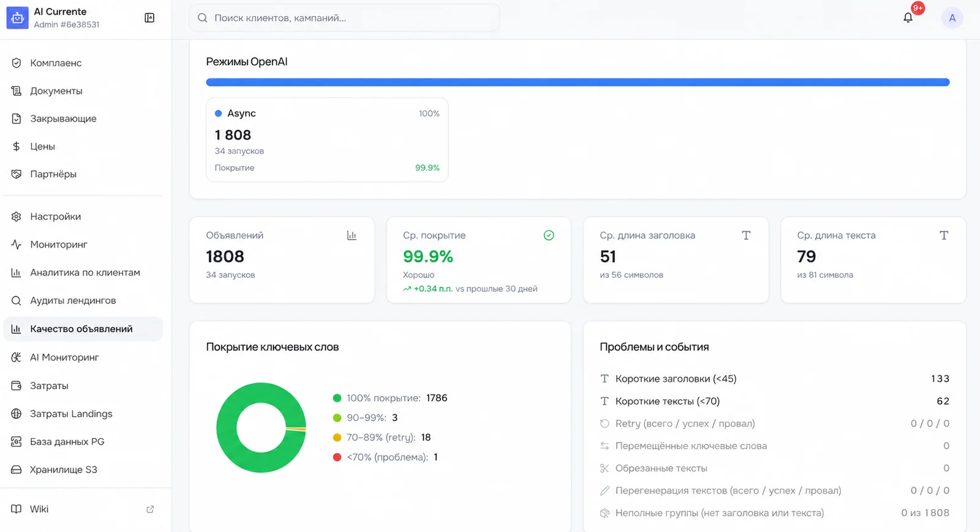This screenshot has height=532, width=980.
Task: Select Качество объявлений menu item
Action: [x=83, y=329]
